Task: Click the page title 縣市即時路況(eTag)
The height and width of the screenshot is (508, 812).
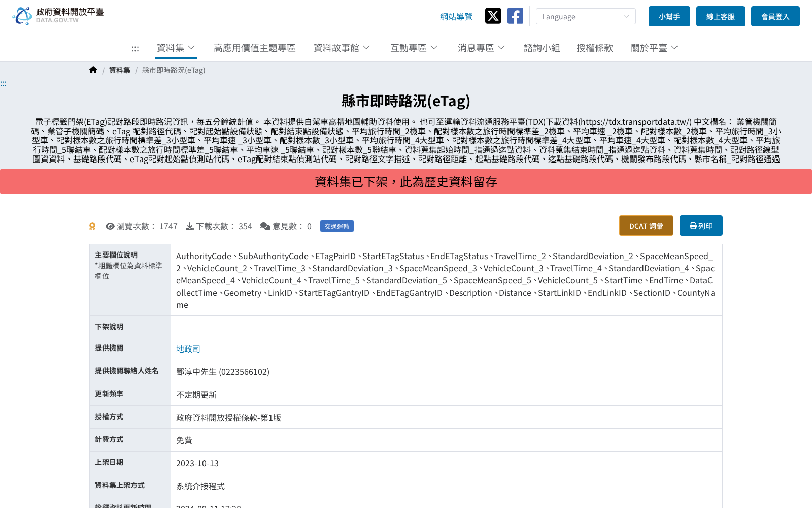Action: pyautogui.click(x=406, y=101)
